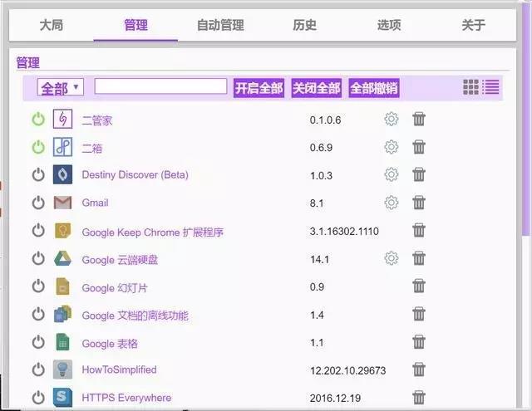The height and width of the screenshot is (411, 532).
Task: Click the HowToSimplified bulb icon
Action: pyautogui.click(x=63, y=369)
